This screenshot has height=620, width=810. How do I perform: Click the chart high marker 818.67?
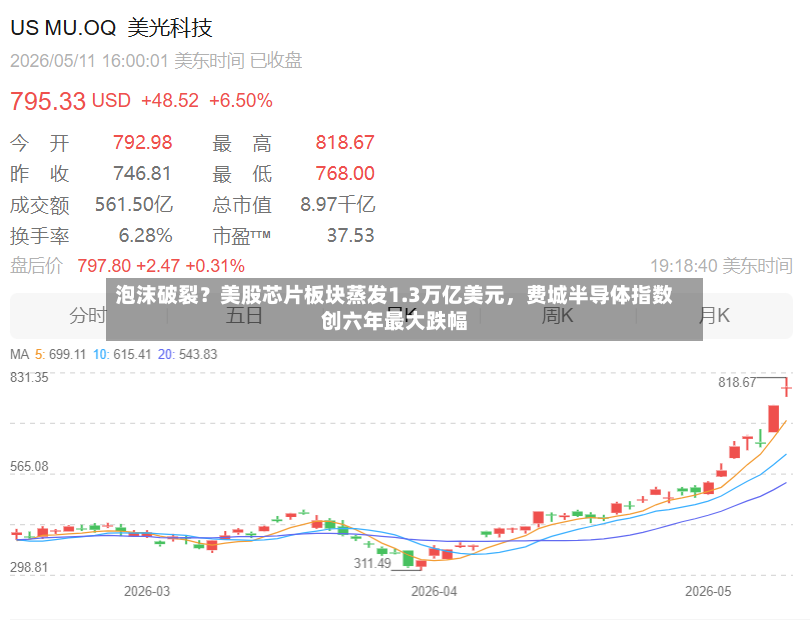737,382
